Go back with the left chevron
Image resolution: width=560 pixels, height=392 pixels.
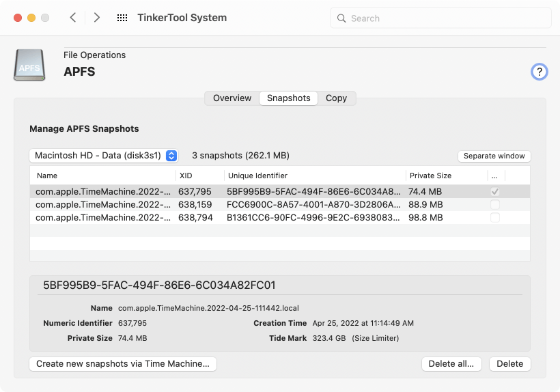pyautogui.click(x=73, y=18)
